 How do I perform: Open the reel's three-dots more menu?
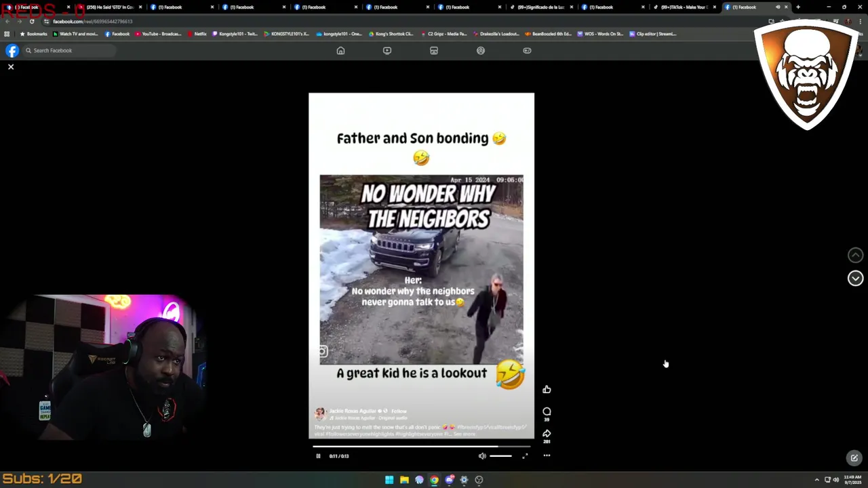547,456
